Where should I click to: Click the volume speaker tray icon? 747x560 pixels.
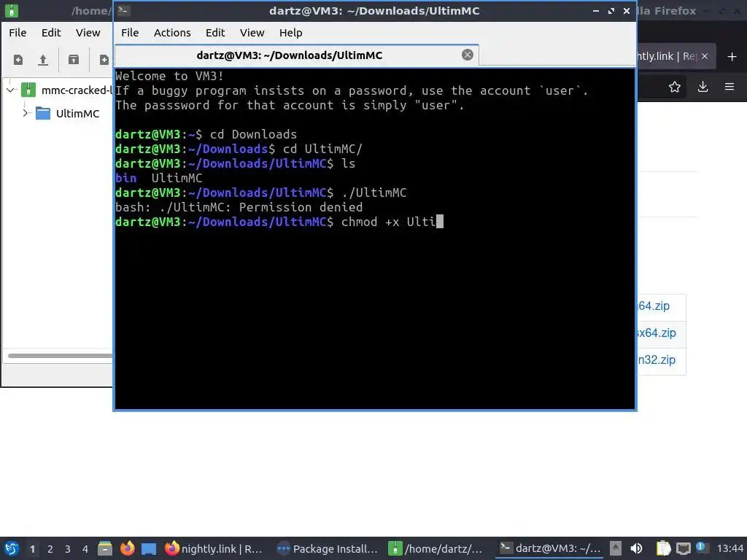(x=636, y=548)
